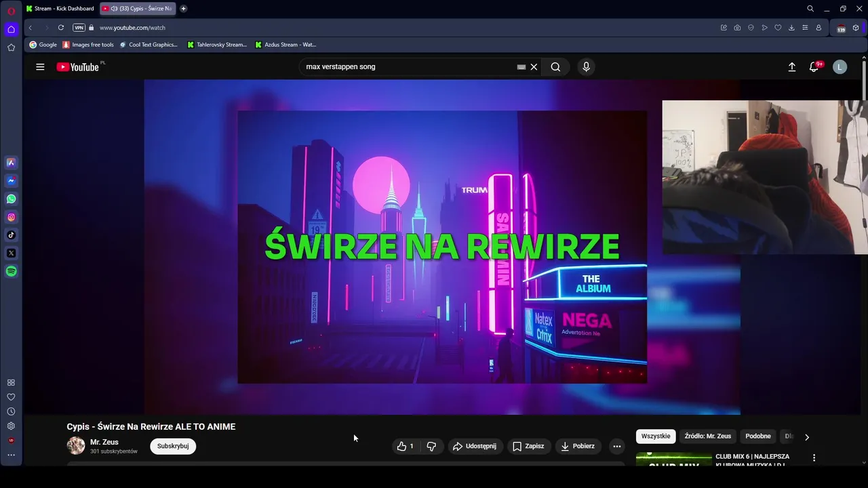Screen dimensions: 868x488
Task: Open sidebar three-dot more options
Action: coord(11,455)
